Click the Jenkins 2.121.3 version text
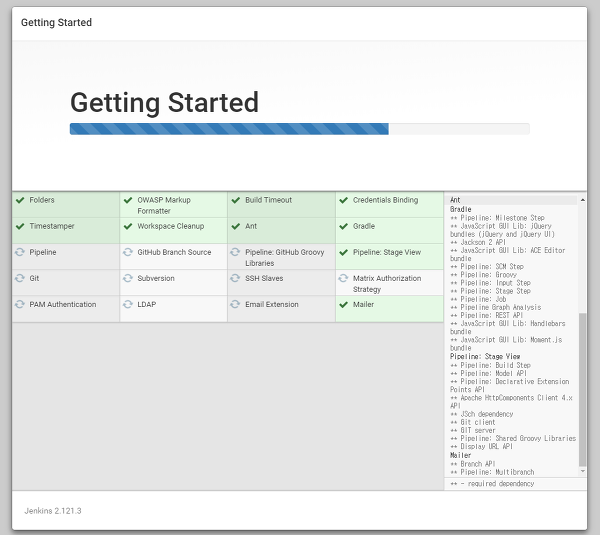This screenshot has width=600, height=535. tap(53, 511)
